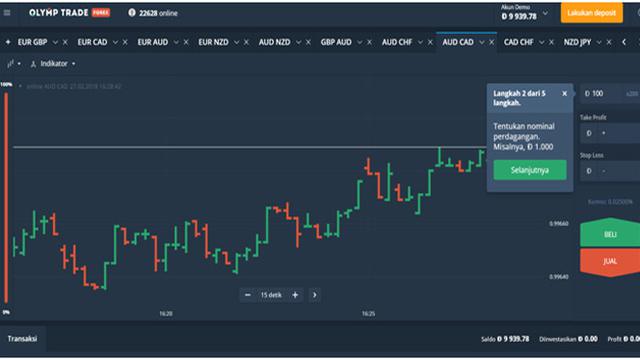This screenshot has height=360, width=640.
Task: Expand the CAD CHF tab dropdown arrow
Action: 542,42
